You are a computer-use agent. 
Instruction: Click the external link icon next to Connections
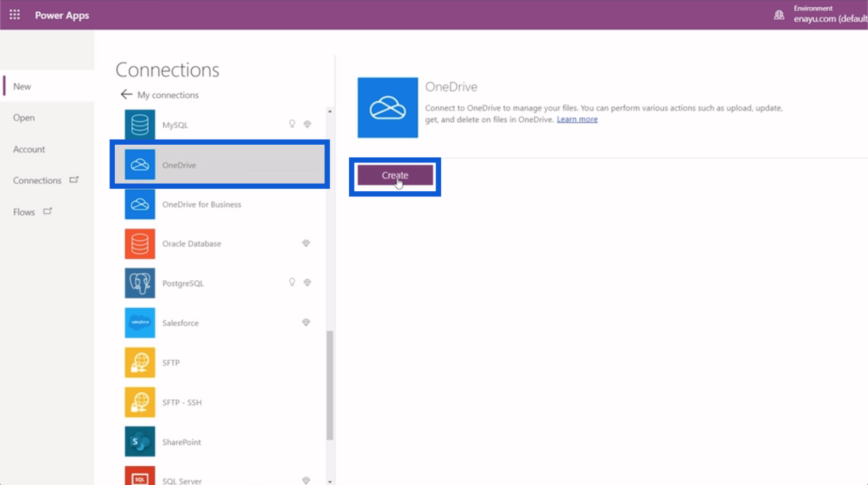tap(74, 179)
